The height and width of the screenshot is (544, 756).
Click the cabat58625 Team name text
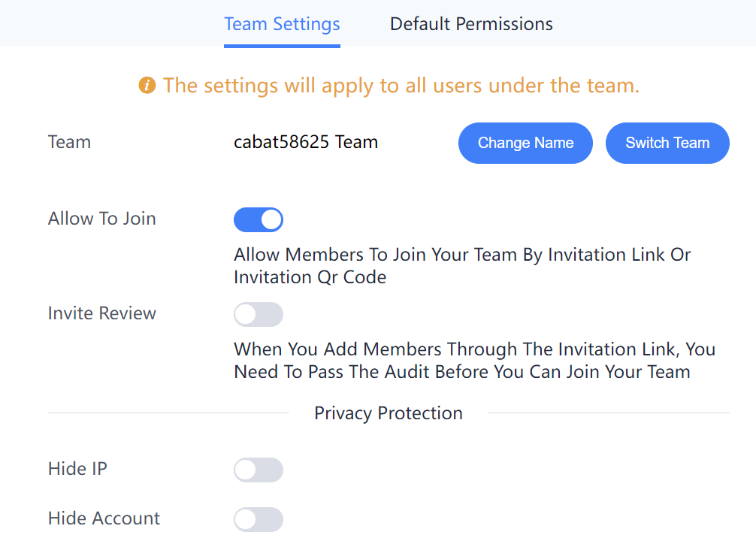(x=306, y=142)
